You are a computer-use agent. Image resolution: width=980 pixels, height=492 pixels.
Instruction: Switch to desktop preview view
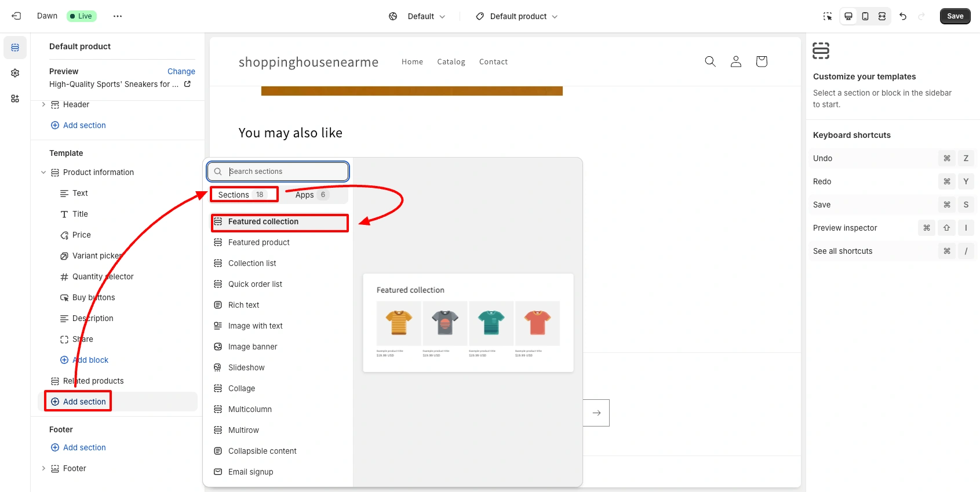click(848, 16)
